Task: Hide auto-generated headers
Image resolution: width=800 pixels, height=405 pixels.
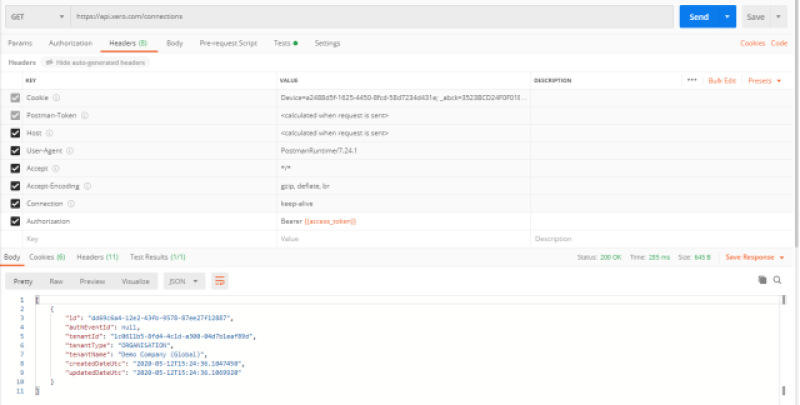Action: (x=95, y=63)
